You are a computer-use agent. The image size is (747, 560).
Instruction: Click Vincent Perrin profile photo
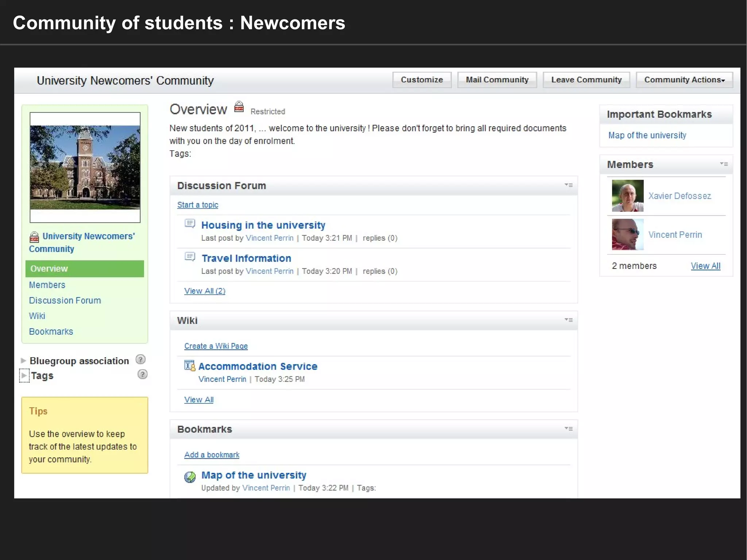[628, 234]
